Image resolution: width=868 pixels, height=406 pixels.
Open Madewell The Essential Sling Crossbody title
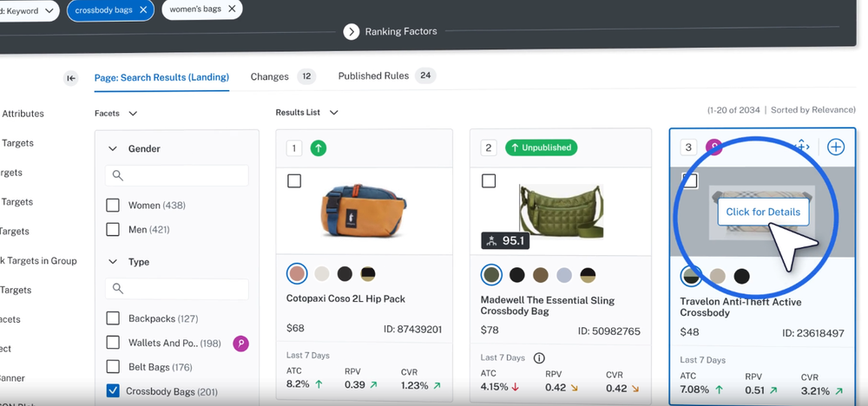[x=548, y=306]
